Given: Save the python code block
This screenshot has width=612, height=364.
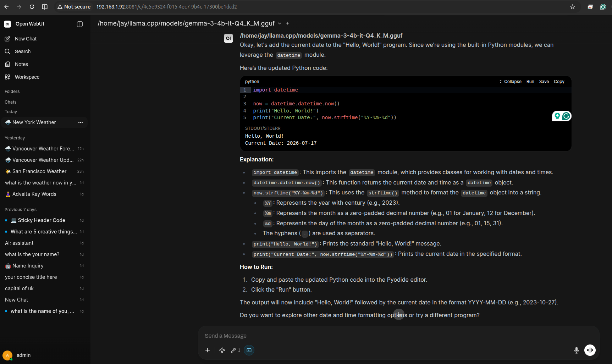Looking at the screenshot, I should tap(544, 82).
